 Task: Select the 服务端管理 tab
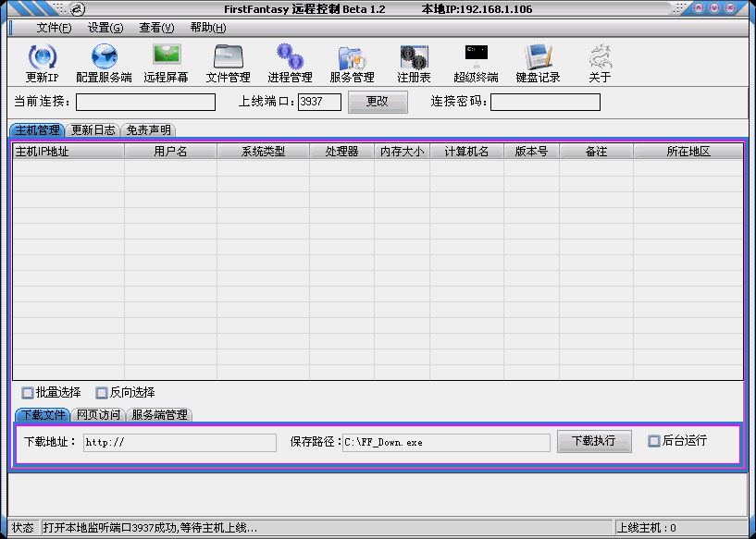pos(158,415)
